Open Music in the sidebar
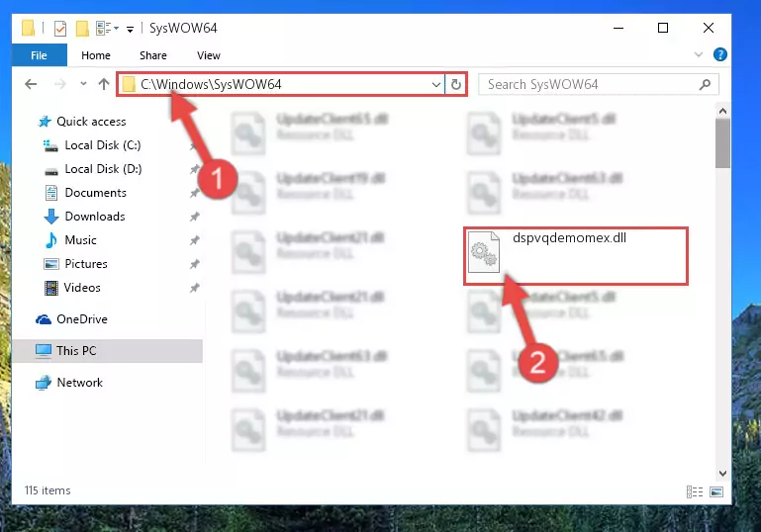This screenshot has width=761, height=532. [x=80, y=240]
